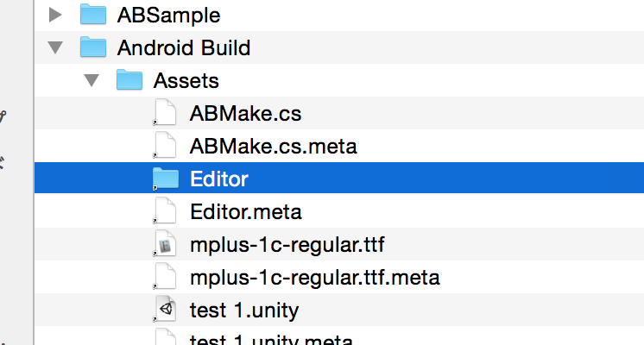Viewport: 644px width, 345px height.
Task: Click the ABMake.cs.meta file icon
Action: click(165, 146)
